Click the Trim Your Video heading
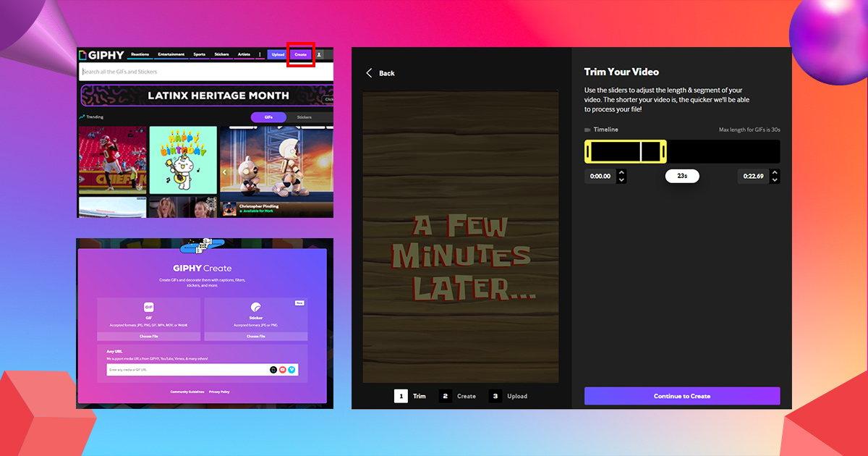 tap(621, 72)
